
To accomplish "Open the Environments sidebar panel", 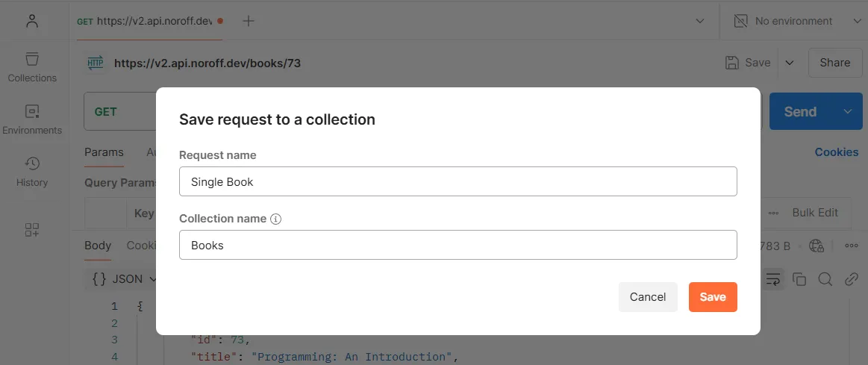I will coord(32,119).
